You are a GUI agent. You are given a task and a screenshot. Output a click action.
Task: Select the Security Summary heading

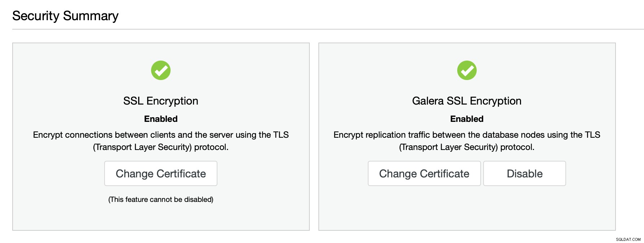point(65,16)
